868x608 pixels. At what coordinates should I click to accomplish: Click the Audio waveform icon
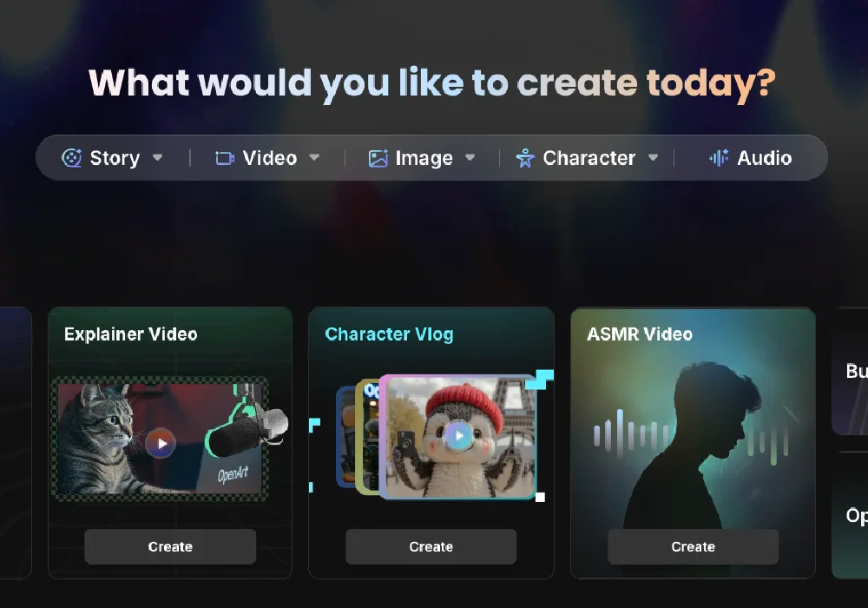coord(719,158)
